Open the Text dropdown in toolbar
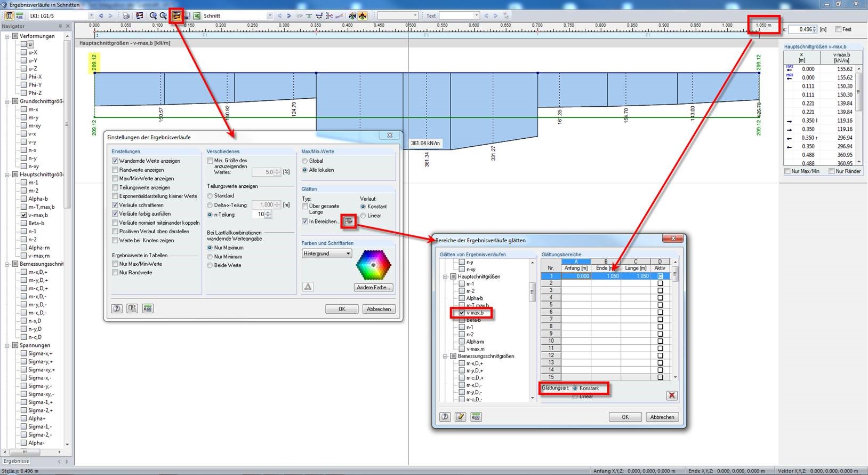Image resolution: width=868 pixels, height=475 pixels. [x=477, y=15]
